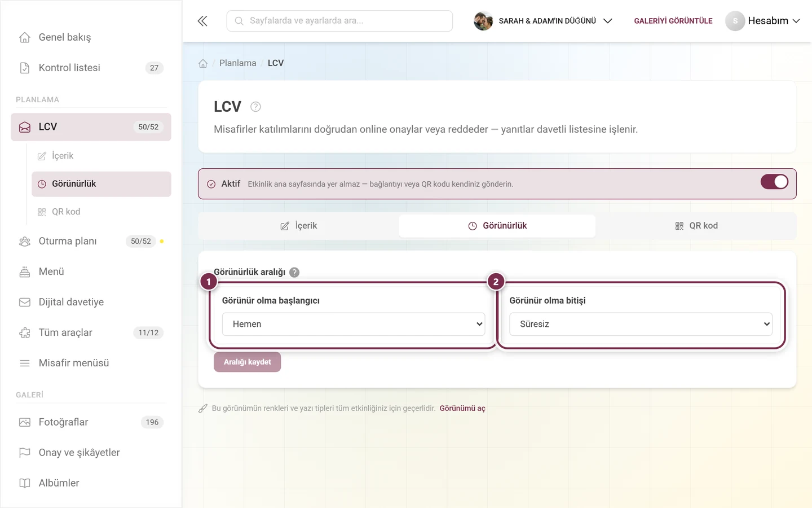Click Galeriyi Görüntüle link
Screen dimensions: 812x508
(673, 21)
